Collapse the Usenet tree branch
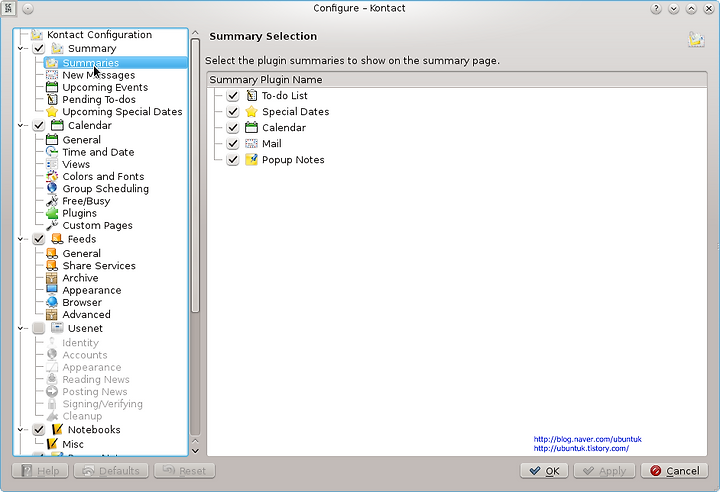The image size is (720, 492). 20,328
